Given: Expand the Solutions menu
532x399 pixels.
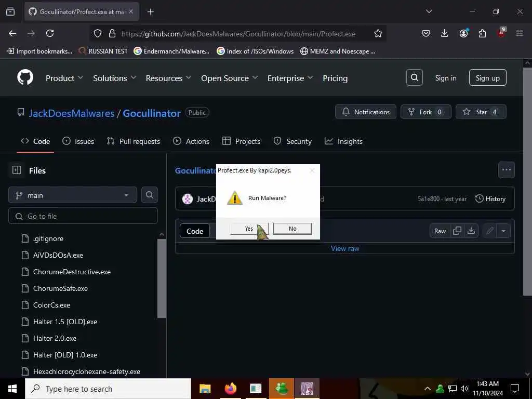Looking at the screenshot, I should click(x=115, y=78).
